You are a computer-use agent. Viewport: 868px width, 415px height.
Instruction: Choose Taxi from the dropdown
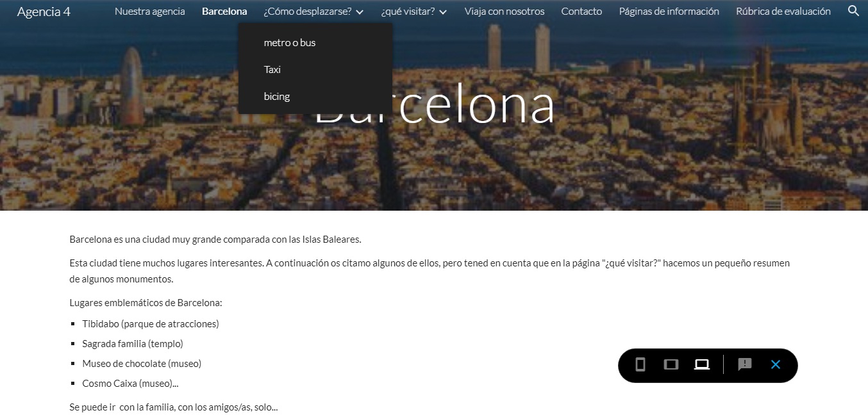(x=272, y=70)
